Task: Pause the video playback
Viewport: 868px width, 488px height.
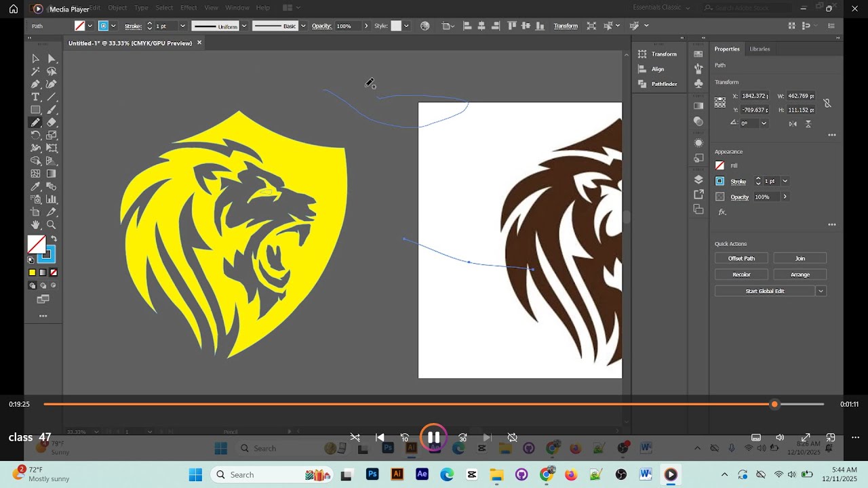Action: 434,438
